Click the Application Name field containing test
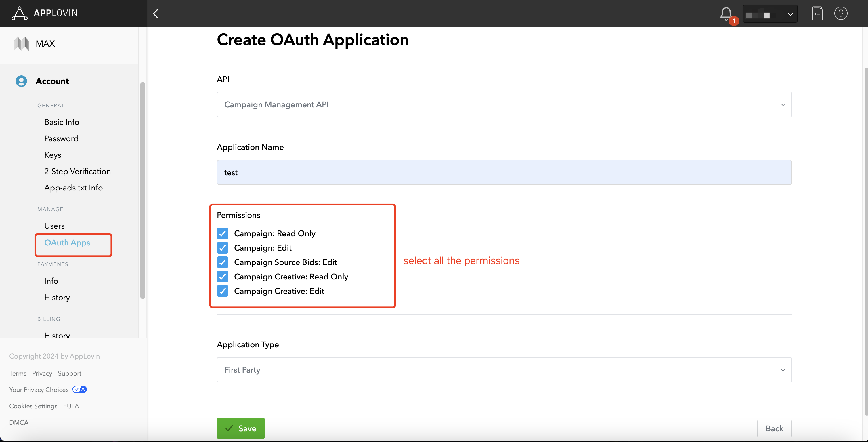The height and width of the screenshot is (442, 868). 504,172
